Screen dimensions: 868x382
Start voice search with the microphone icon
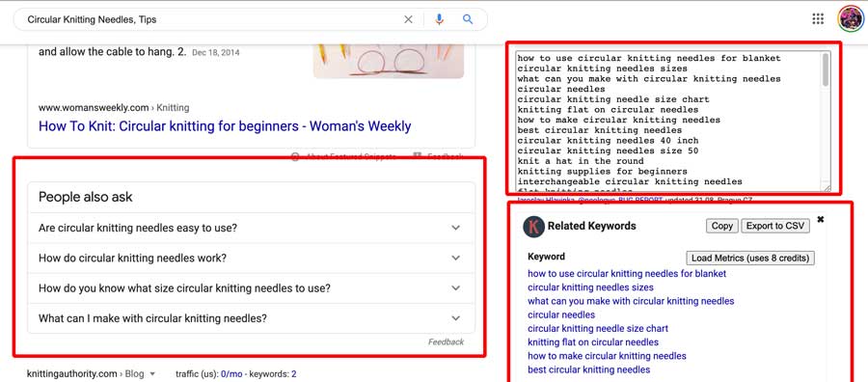coord(439,19)
